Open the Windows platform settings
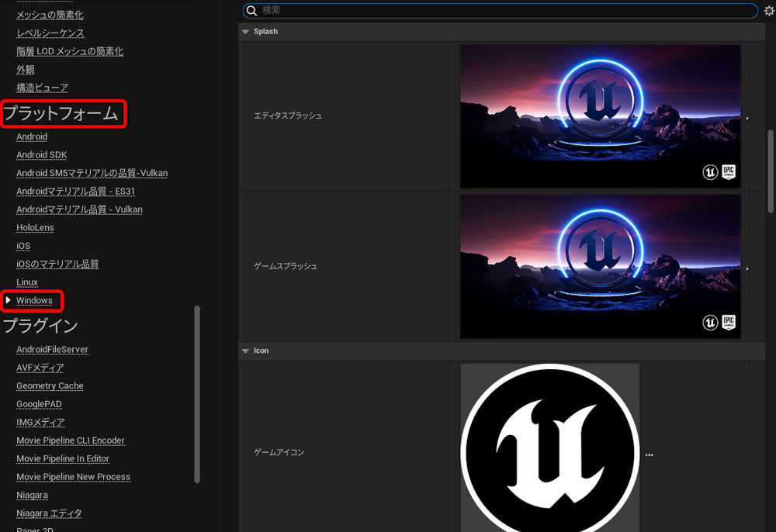 [34, 301]
